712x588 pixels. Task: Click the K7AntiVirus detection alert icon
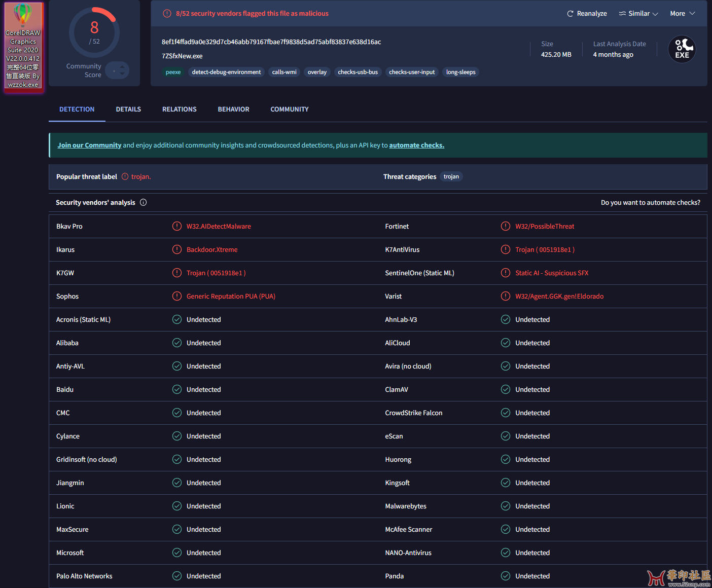tap(506, 249)
